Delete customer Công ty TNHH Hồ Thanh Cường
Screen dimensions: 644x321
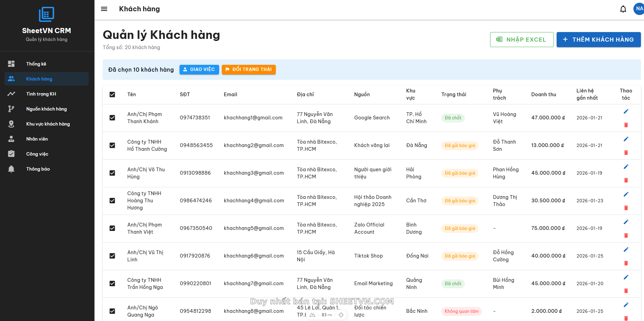[626, 152]
